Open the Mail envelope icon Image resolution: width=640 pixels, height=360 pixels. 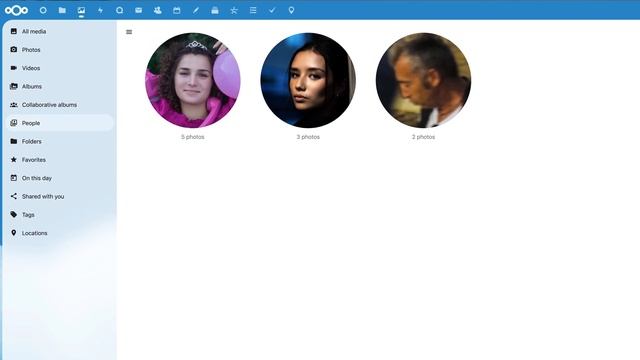138,10
